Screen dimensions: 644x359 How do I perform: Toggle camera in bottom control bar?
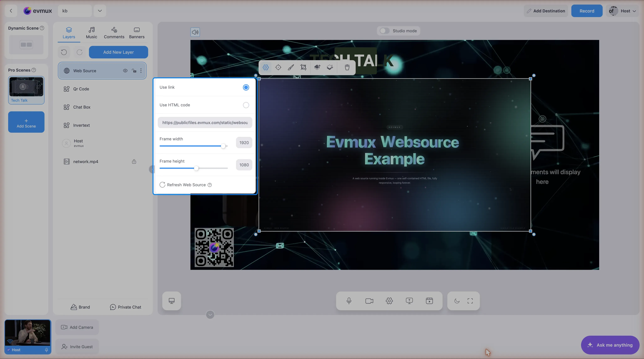[369, 301]
